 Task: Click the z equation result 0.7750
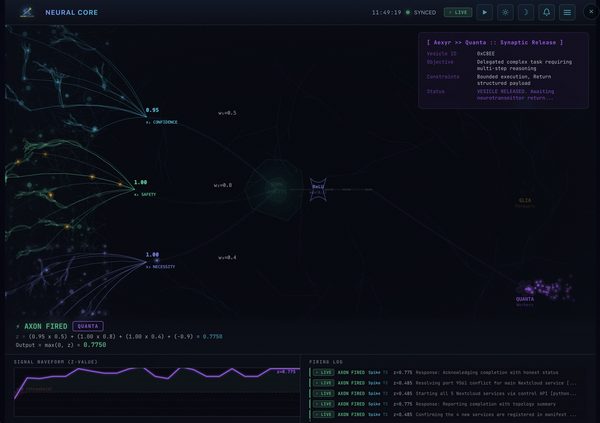212,336
